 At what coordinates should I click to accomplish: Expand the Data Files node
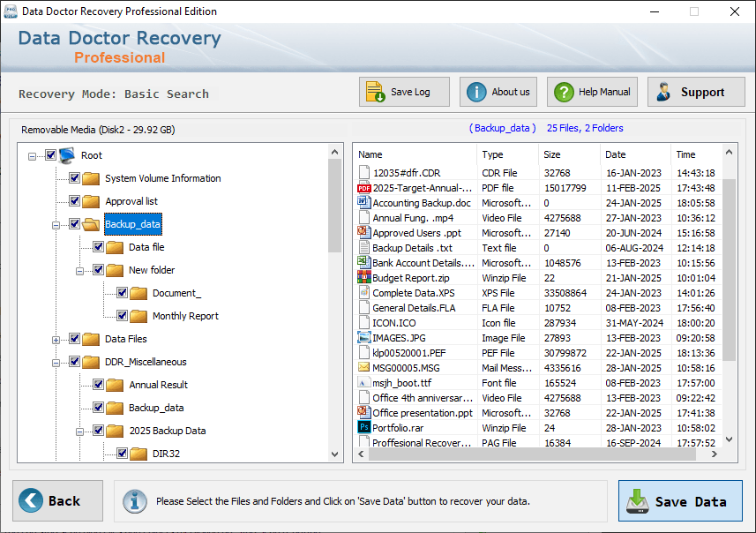[x=56, y=340]
